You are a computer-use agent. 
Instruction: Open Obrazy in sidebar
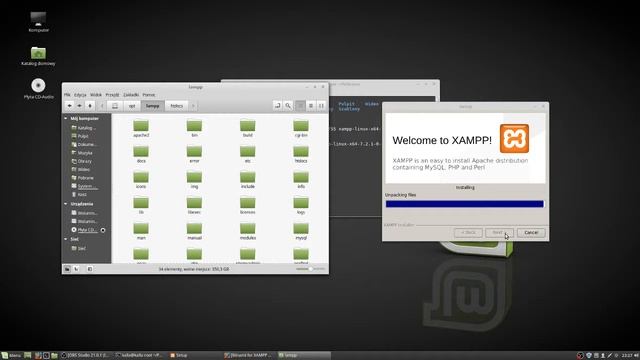click(x=82, y=161)
